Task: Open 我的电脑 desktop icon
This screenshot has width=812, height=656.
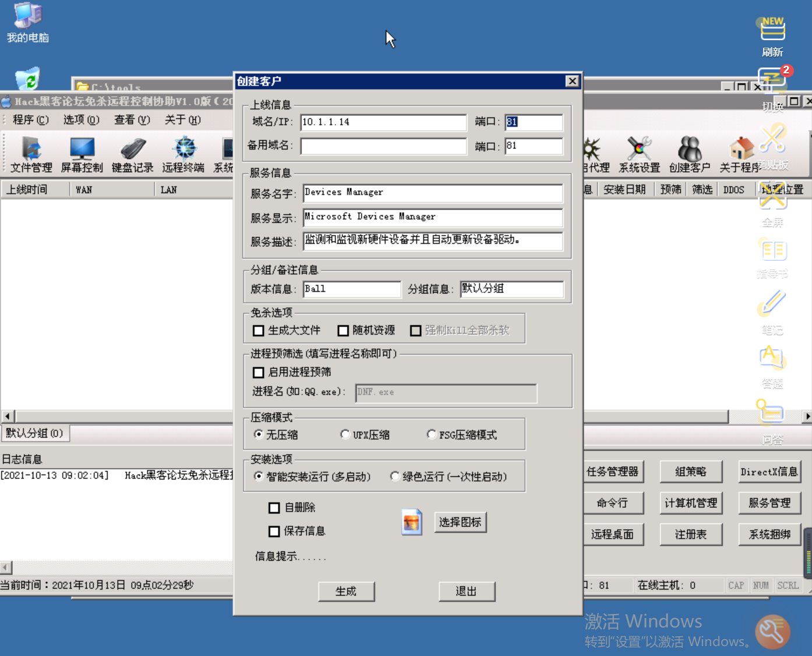Action: [x=27, y=23]
